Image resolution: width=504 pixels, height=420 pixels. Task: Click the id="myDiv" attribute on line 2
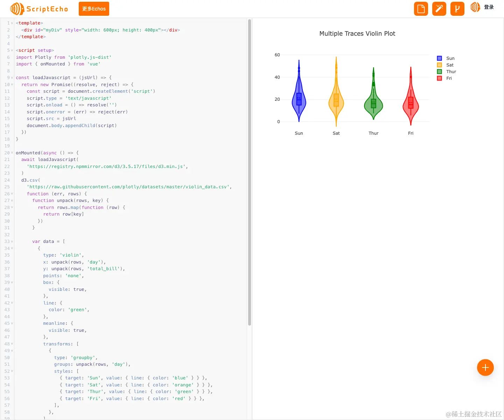[x=49, y=30]
